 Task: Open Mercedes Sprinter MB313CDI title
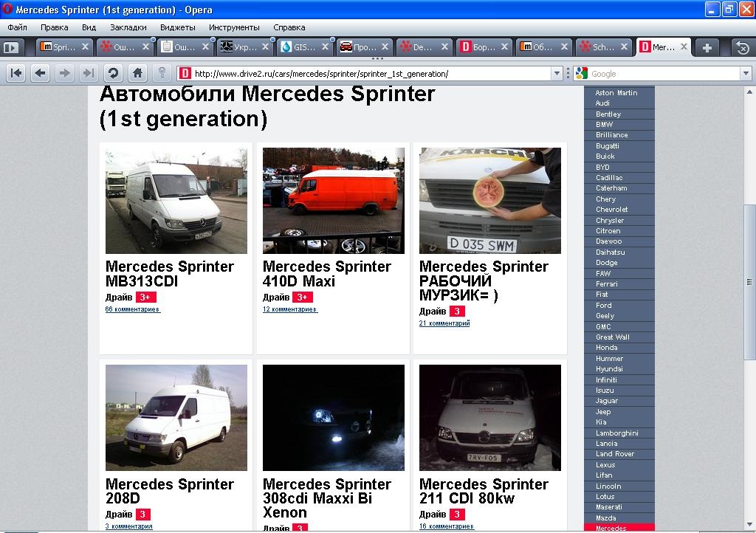169,274
